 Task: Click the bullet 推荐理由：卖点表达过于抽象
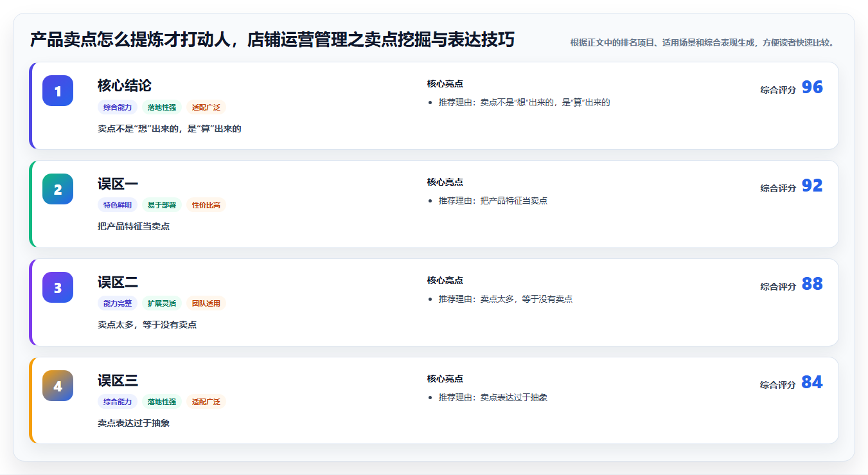pos(493,397)
